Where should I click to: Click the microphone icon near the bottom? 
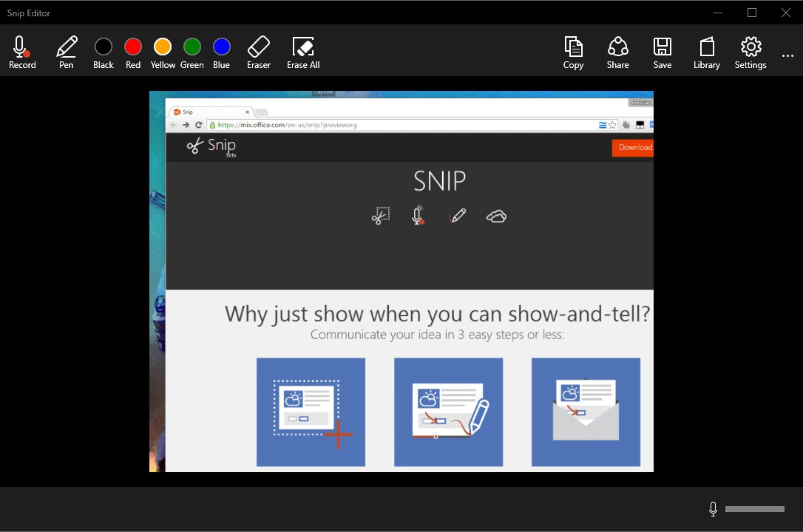[713, 509]
